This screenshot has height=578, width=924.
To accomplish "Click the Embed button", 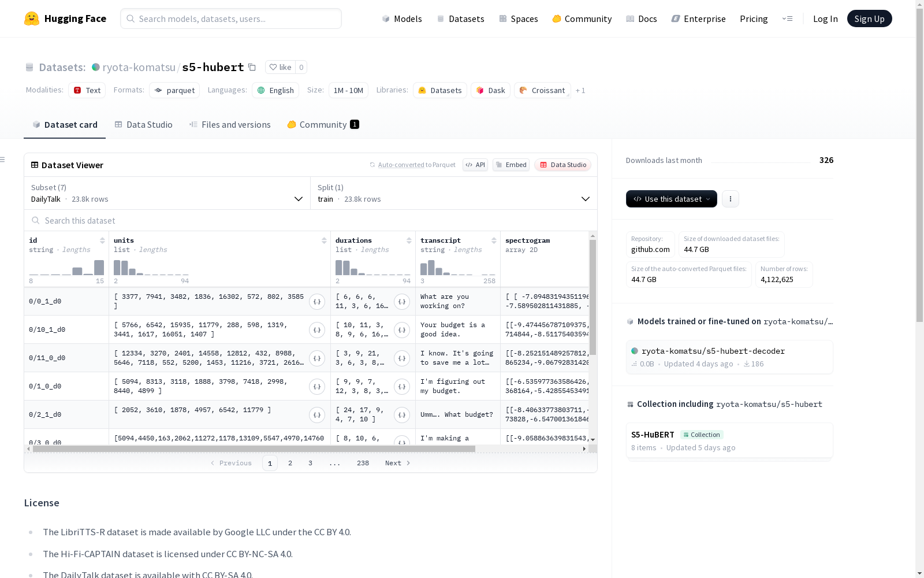I will [x=511, y=165].
